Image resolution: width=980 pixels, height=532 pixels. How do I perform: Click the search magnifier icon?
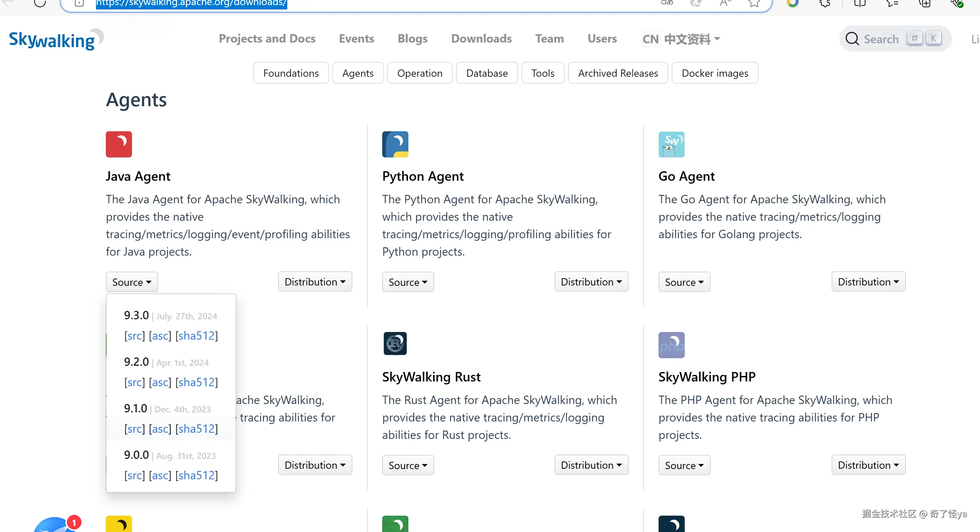tap(852, 39)
